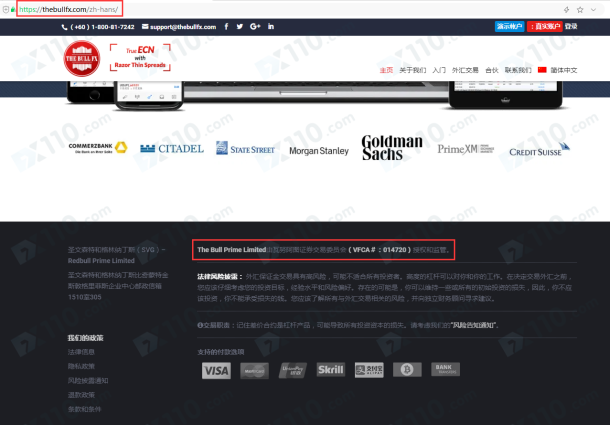610x425 pixels.
Task: Click the State Street logo
Action: tap(245, 148)
